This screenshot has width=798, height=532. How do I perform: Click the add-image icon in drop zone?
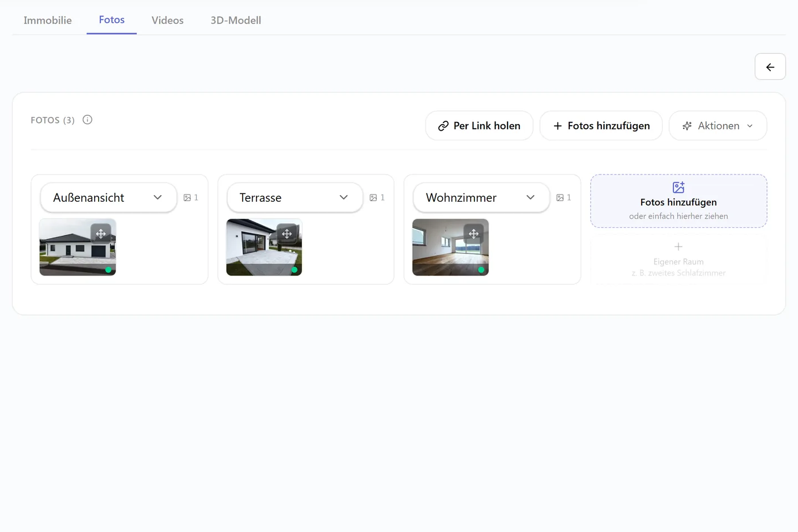pyautogui.click(x=678, y=187)
